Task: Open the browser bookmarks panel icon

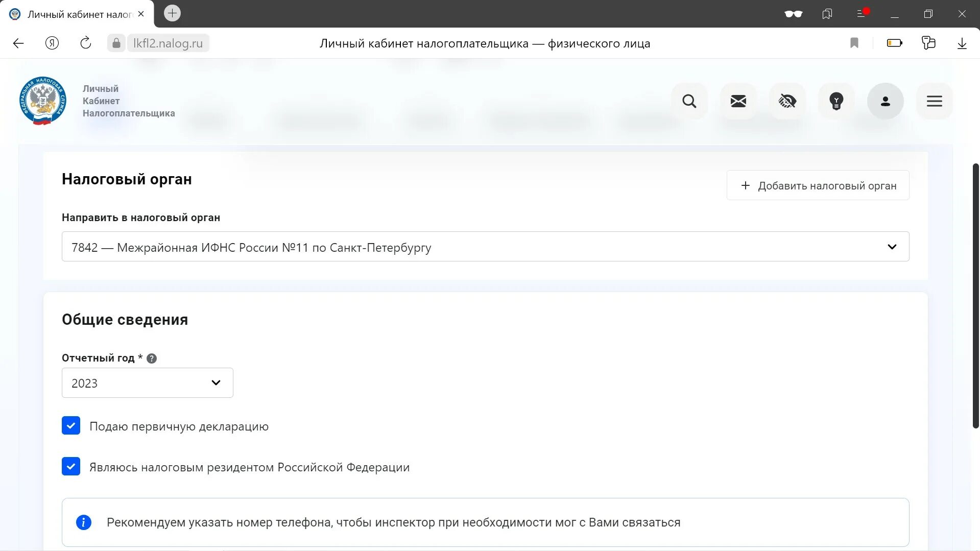Action: [827, 14]
